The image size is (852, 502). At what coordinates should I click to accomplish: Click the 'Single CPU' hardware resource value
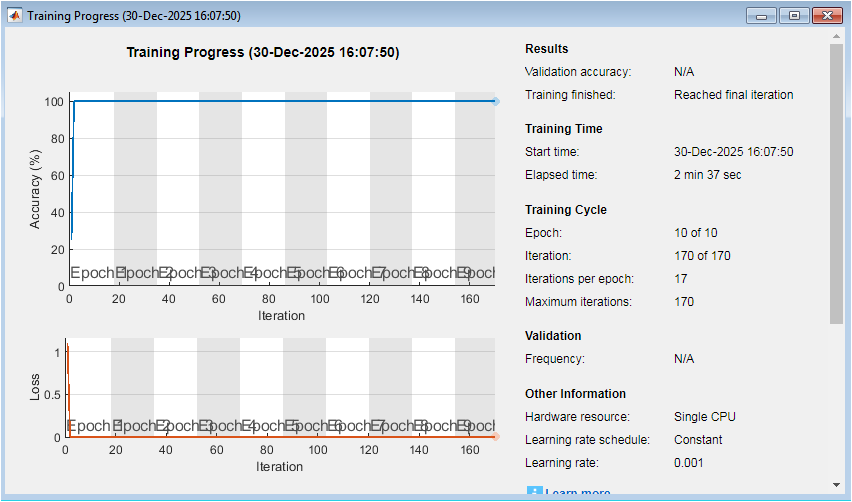[x=704, y=416]
